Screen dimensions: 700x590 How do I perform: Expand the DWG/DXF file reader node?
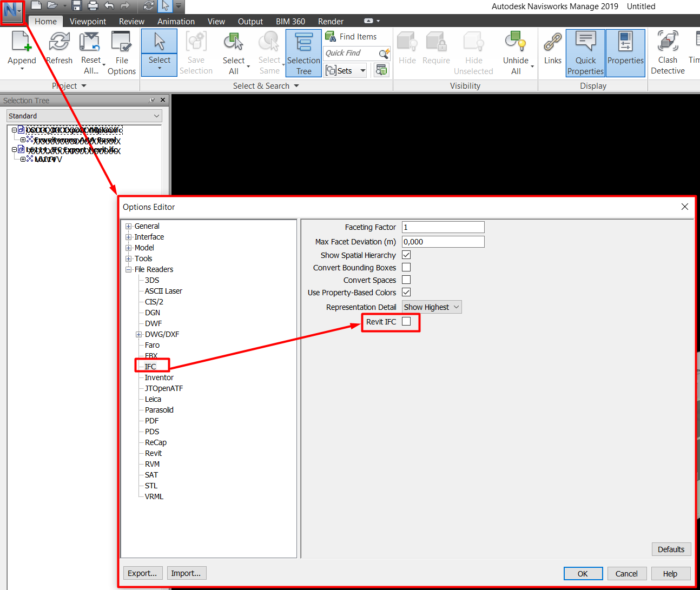[138, 334]
